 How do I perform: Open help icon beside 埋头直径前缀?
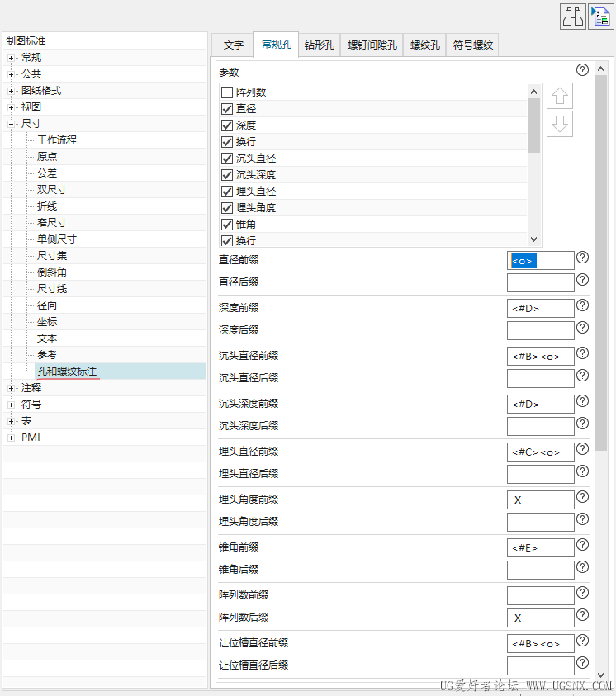[x=582, y=449]
